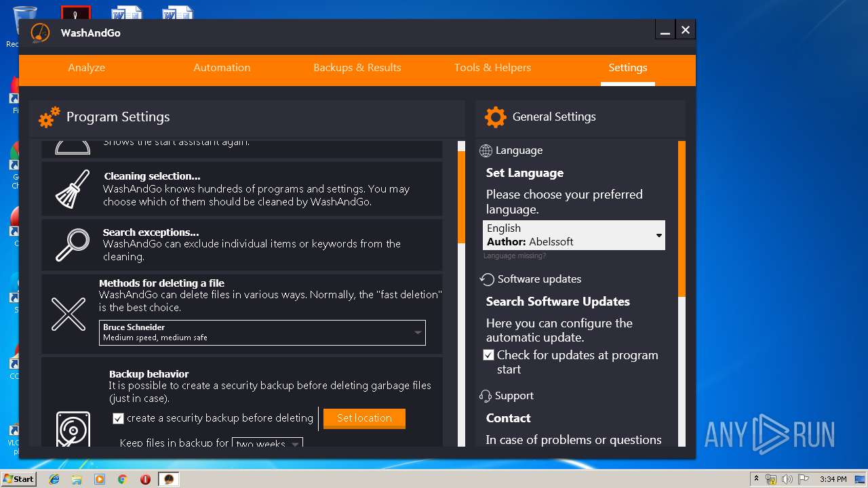The image size is (868, 488).
Task: Click the Set Language heading
Action: pos(525,173)
